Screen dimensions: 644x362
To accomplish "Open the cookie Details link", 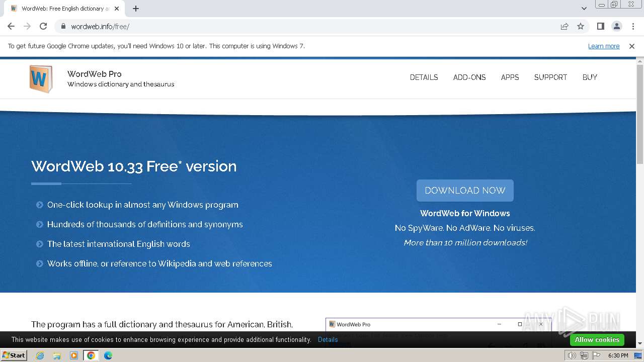I will pos(328,339).
